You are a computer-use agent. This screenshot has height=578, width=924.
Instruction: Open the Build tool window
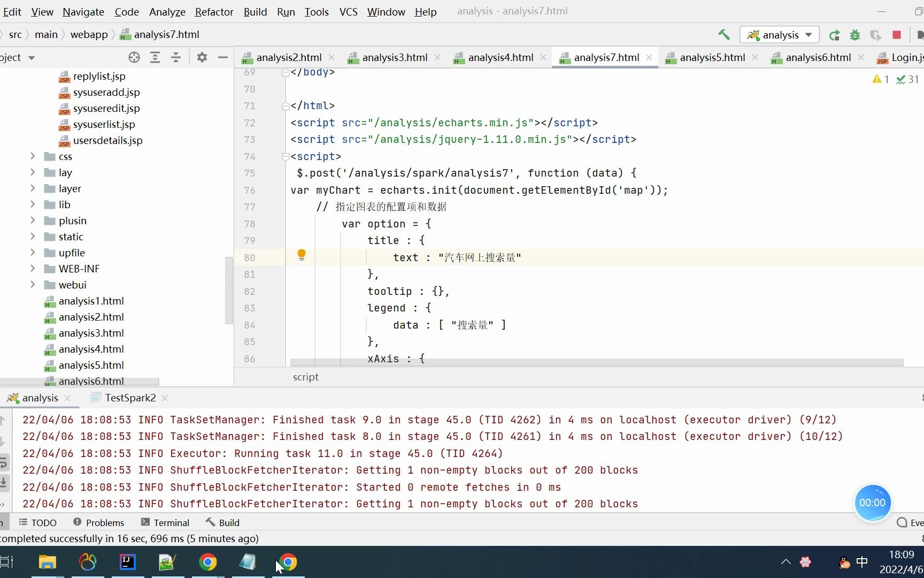[222, 522]
